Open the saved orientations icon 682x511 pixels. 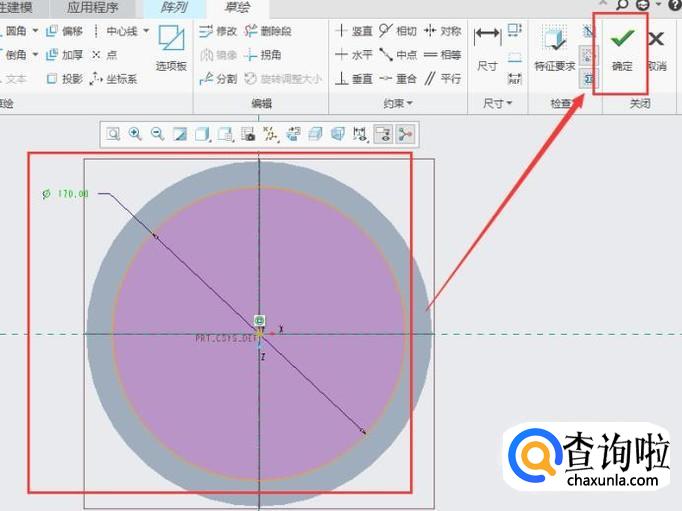click(x=225, y=134)
